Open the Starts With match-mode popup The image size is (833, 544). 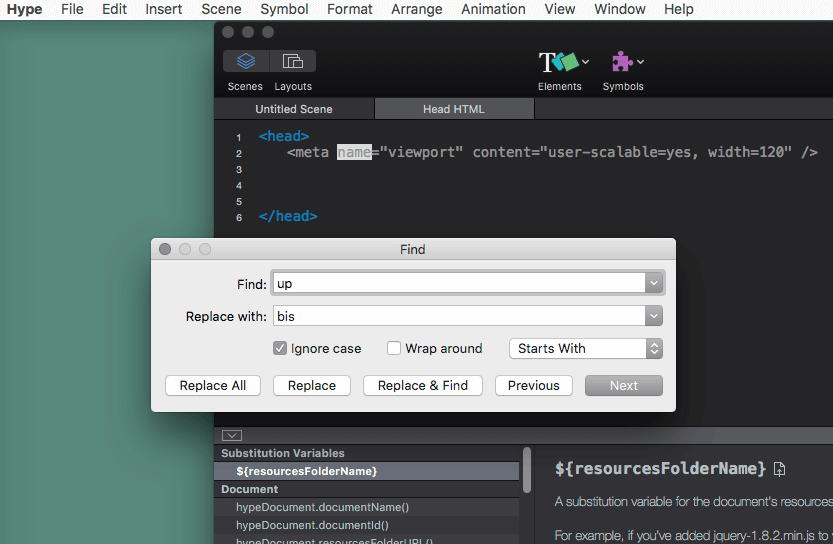pyautogui.click(x=585, y=348)
